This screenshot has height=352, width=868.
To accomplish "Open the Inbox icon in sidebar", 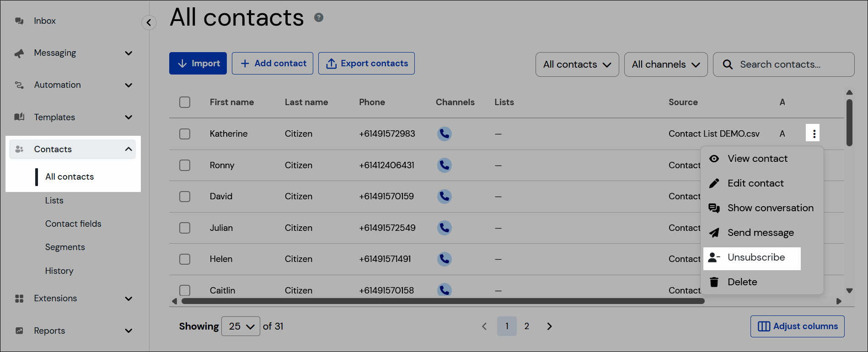I will pos(19,21).
